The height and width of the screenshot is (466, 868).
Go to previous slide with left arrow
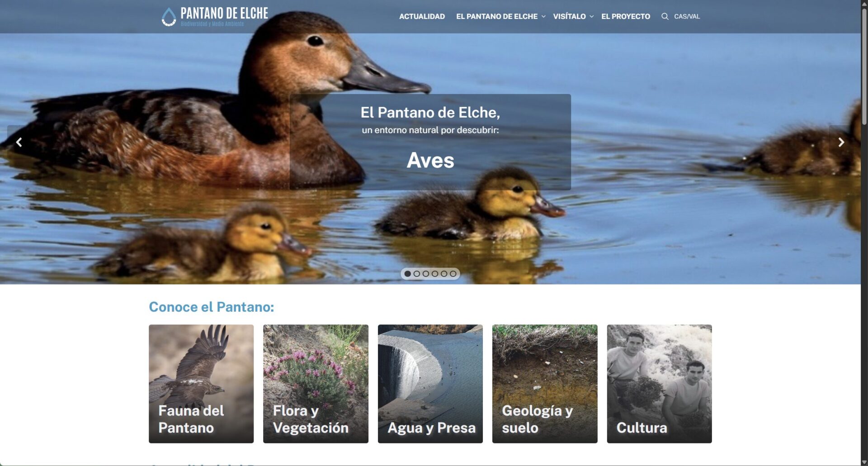pyautogui.click(x=19, y=143)
